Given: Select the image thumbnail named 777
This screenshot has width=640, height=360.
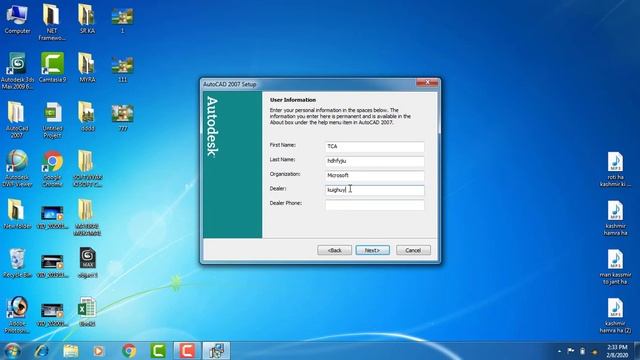Looking at the screenshot, I should [122, 118].
